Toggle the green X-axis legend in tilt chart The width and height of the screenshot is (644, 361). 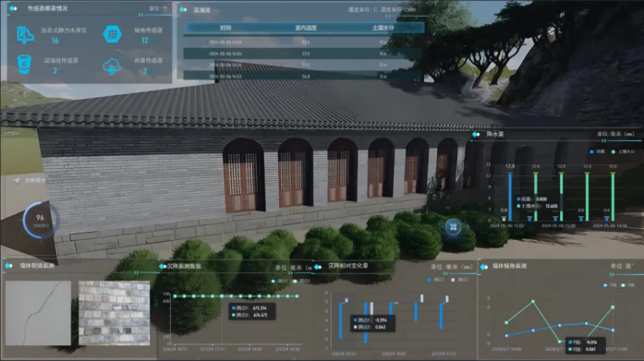pos(628,285)
